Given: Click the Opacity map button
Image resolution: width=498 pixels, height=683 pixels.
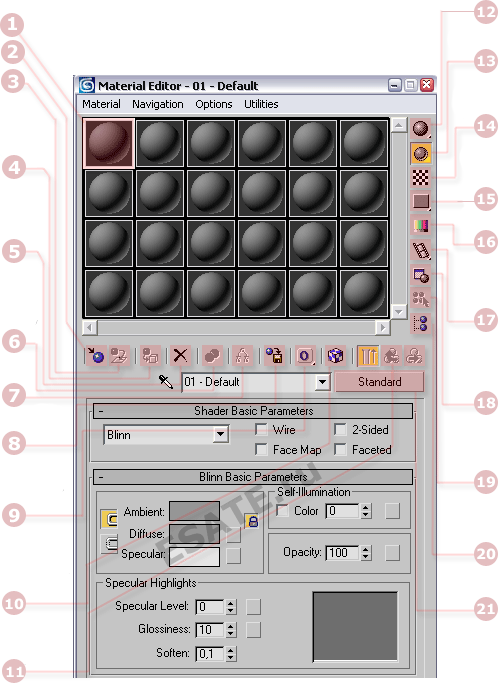Looking at the screenshot, I should point(393,553).
